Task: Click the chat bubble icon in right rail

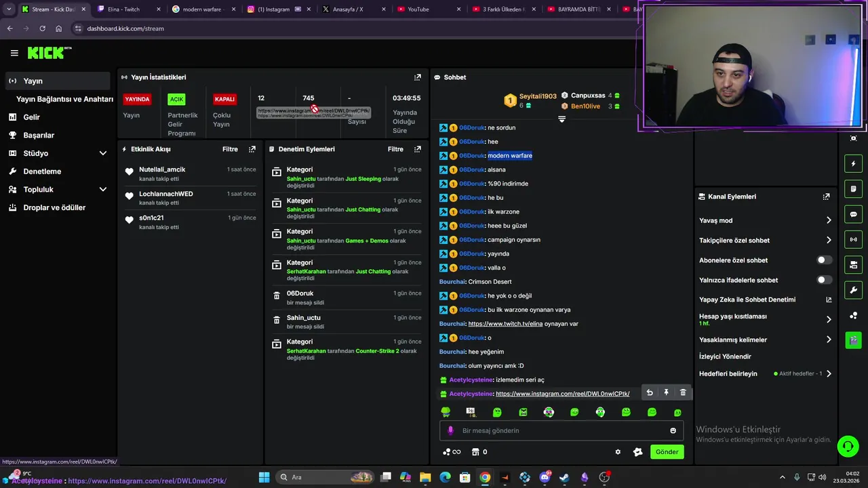Action: (853, 214)
